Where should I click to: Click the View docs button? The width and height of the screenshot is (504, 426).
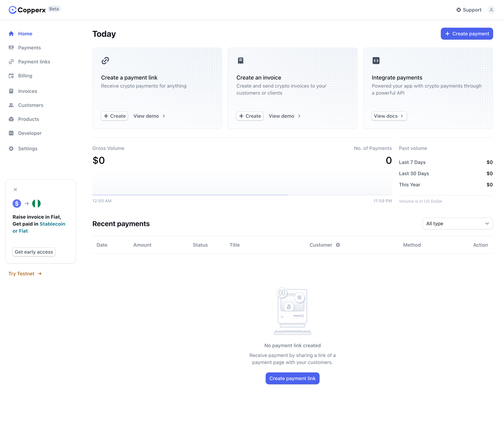pos(389,116)
